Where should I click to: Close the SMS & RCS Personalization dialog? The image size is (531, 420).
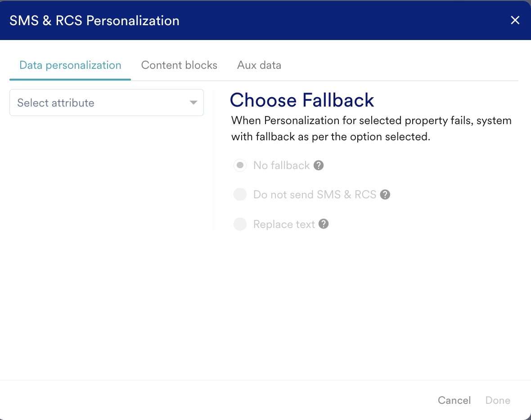point(515,20)
